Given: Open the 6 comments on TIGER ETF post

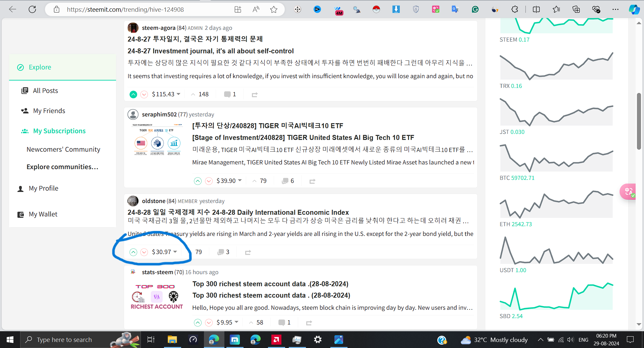Looking at the screenshot, I should [288, 181].
